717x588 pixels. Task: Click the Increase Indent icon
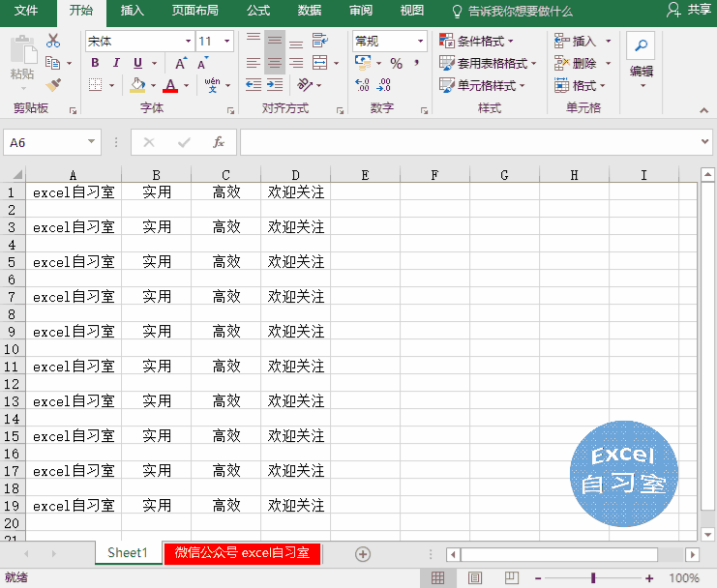coord(275,85)
